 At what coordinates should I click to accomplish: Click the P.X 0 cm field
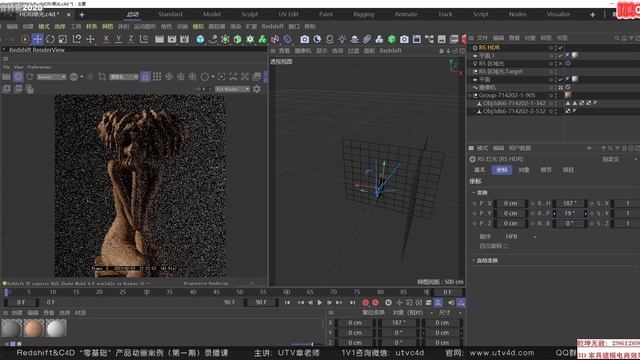511,203
